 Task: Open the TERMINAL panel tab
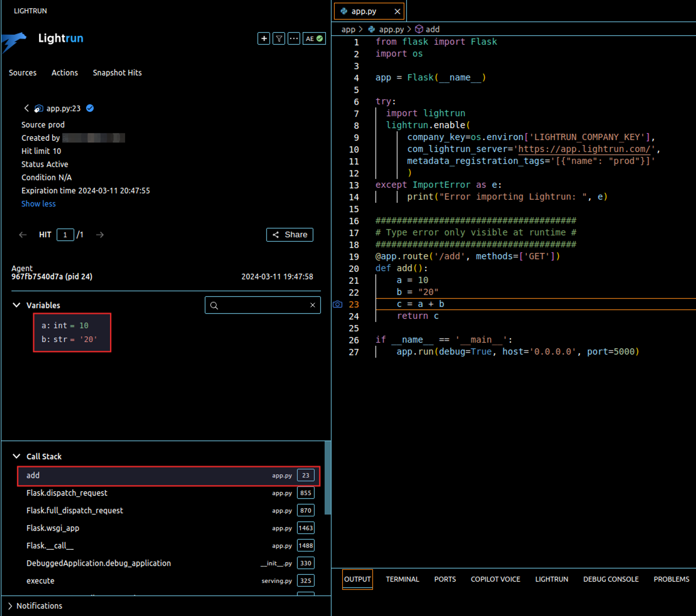pyautogui.click(x=402, y=579)
